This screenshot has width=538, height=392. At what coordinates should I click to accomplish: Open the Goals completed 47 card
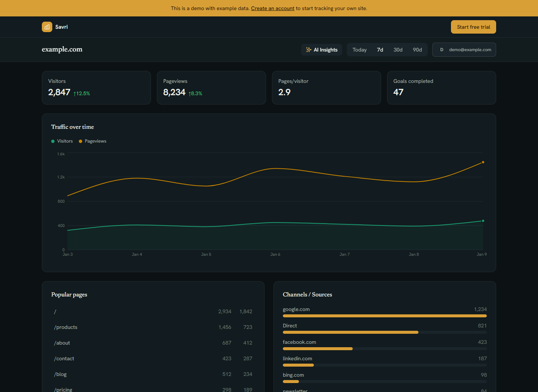point(442,88)
